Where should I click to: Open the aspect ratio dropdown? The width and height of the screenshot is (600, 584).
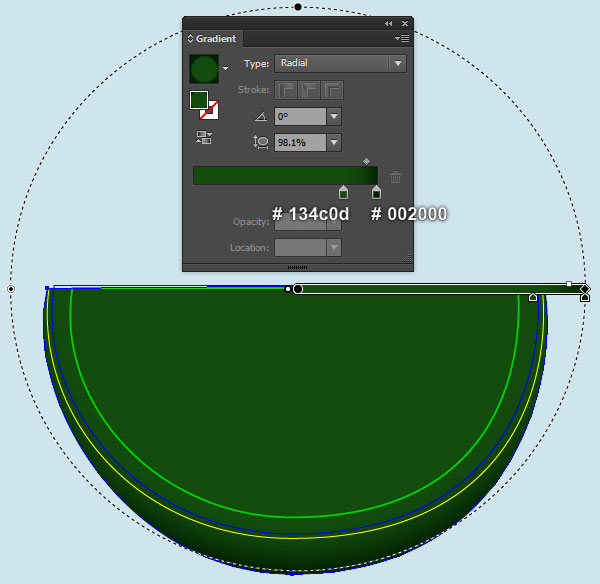click(x=334, y=142)
